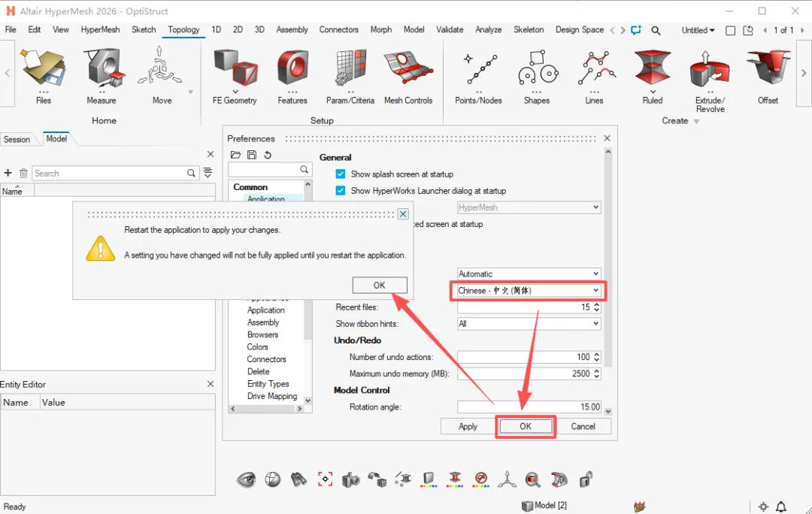Select the Points/Nodes create tool

(x=478, y=76)
